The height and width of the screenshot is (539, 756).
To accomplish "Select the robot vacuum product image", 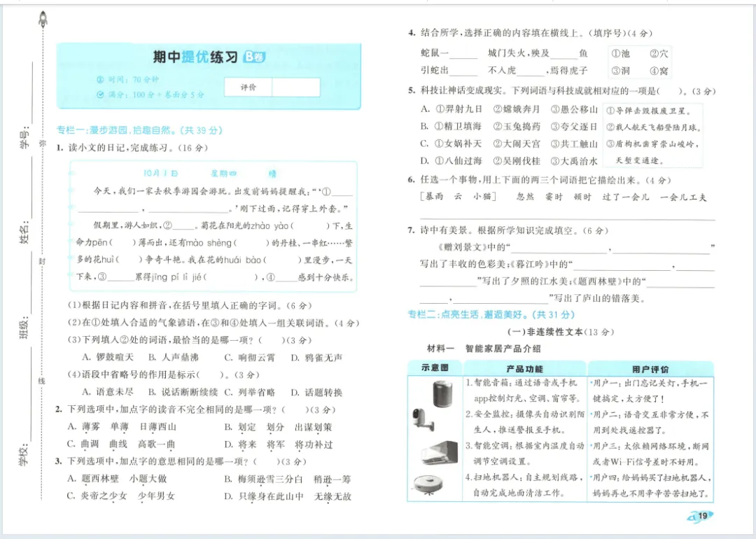I will (429, 484).
